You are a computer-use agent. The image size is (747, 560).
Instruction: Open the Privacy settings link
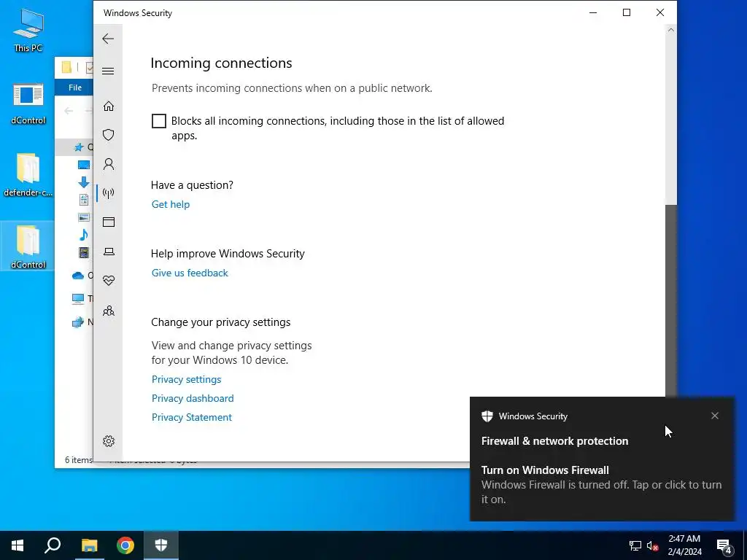(x=186, y=379)
